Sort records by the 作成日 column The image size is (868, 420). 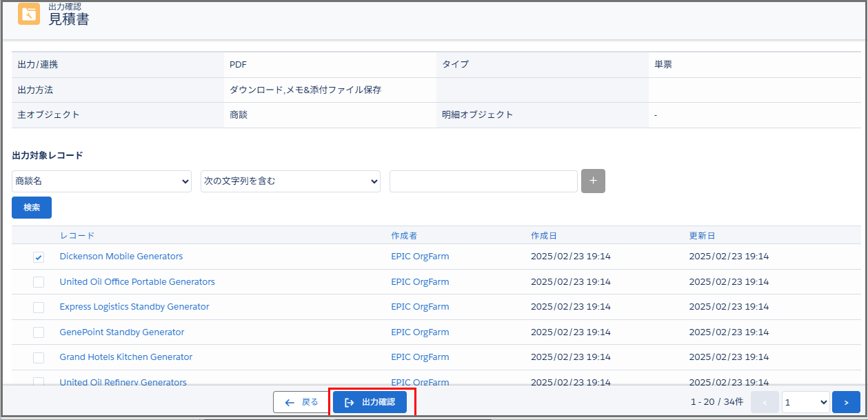coord(544,235)
